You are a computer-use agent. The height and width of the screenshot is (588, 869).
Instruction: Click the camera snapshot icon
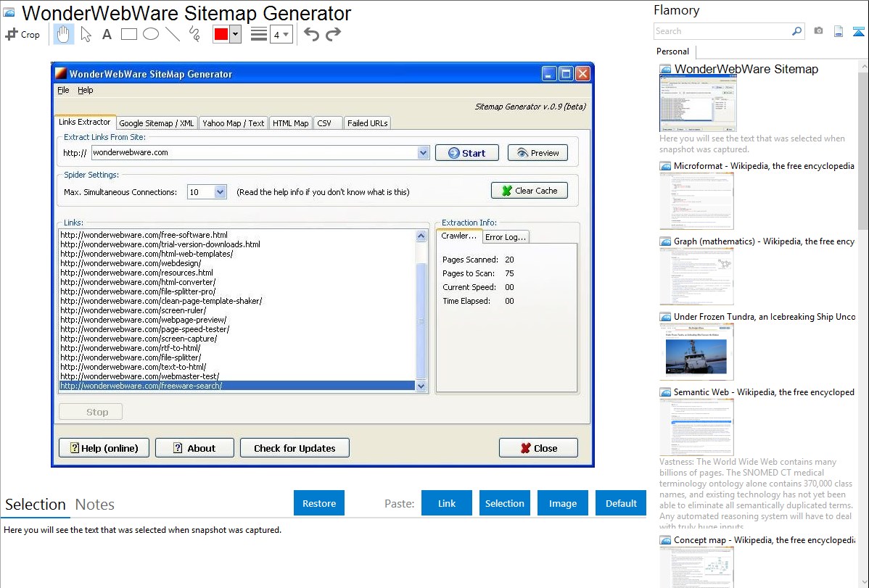pyautogui.click(x=818, y=31)
